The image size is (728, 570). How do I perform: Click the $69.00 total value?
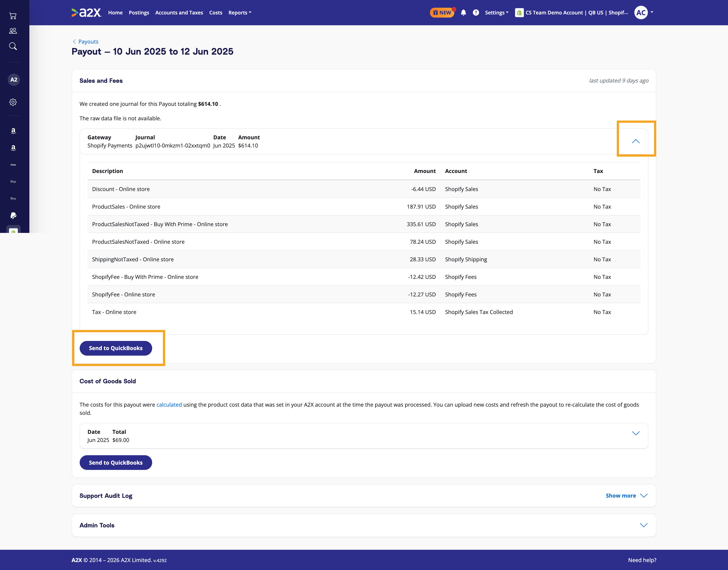[121, 440]
